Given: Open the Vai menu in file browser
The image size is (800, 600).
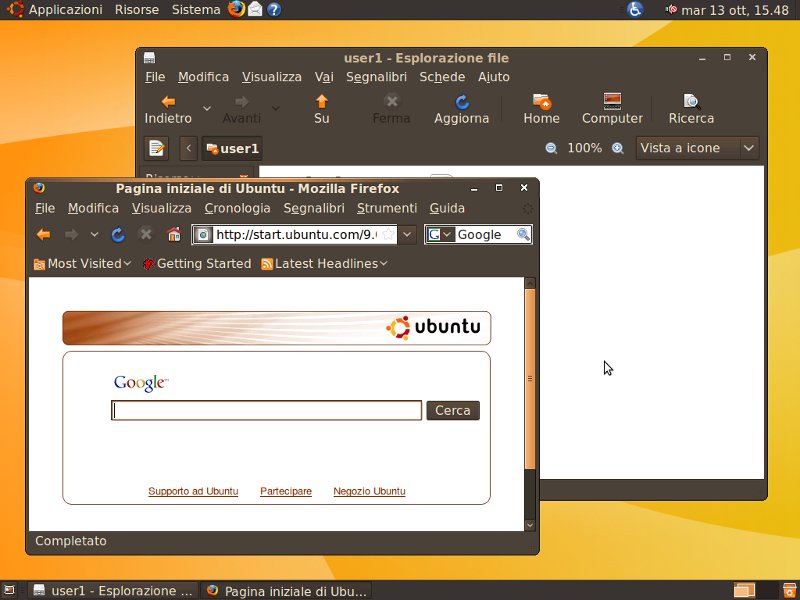Looking at the screenshot, I should click(x=324, y=77).
